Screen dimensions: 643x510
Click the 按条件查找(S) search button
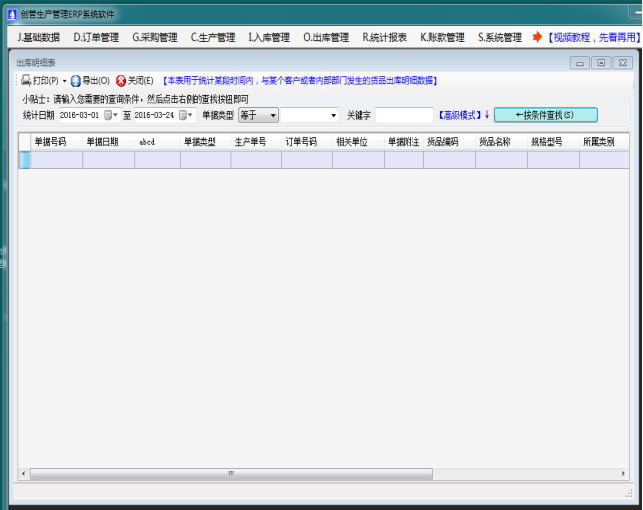point(545,115)
